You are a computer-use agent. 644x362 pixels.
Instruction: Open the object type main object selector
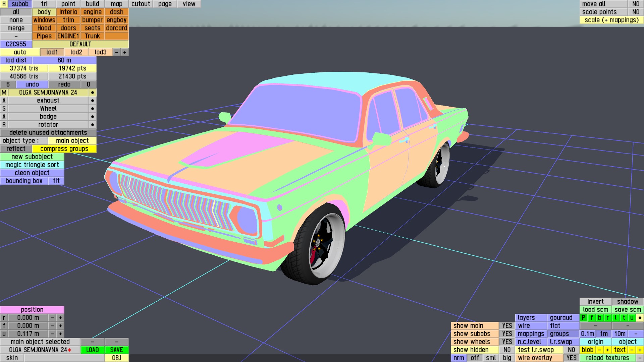pyautogui.click(x=72, y=141)
